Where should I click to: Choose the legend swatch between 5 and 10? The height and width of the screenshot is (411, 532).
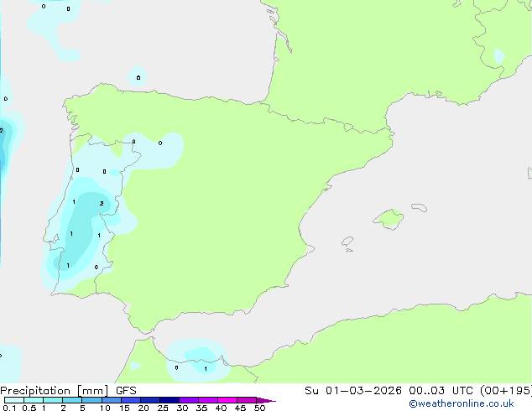click(92, 400)
